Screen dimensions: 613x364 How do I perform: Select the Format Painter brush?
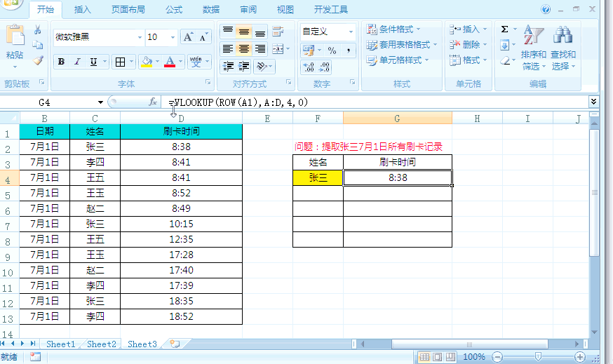coord(38,60)
